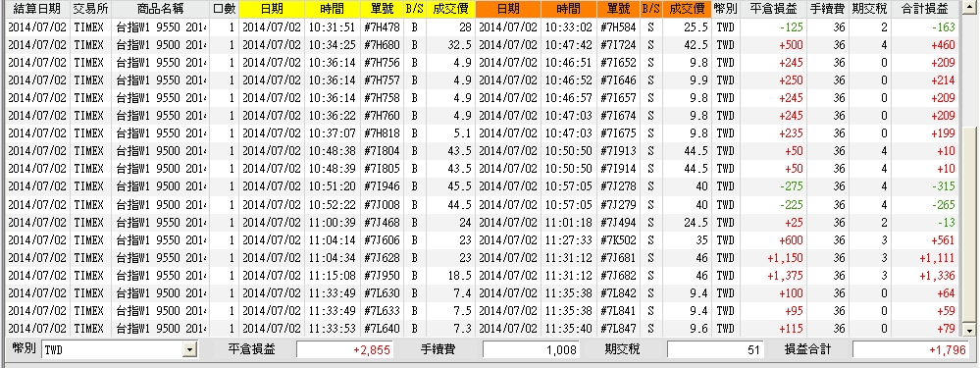Open the 幣別 TWD currency dropdown

190,350
